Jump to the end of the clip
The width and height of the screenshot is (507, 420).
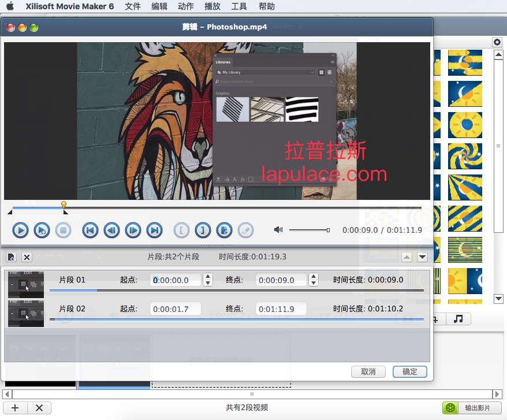coord(154,231)
